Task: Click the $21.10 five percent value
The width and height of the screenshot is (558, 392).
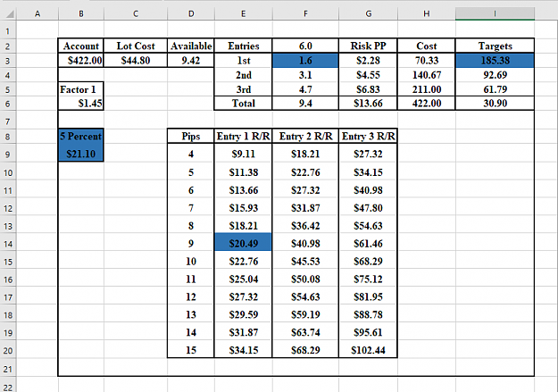Action: 81,154
